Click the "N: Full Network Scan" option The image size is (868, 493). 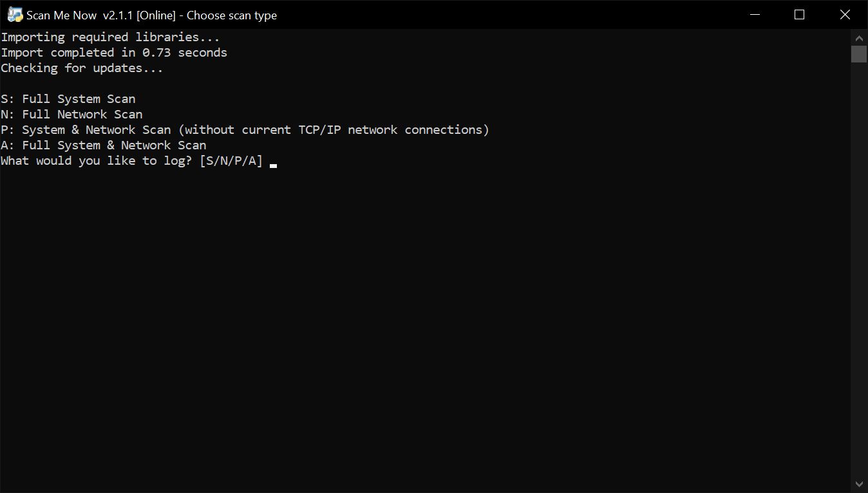(x=71, y=115)
